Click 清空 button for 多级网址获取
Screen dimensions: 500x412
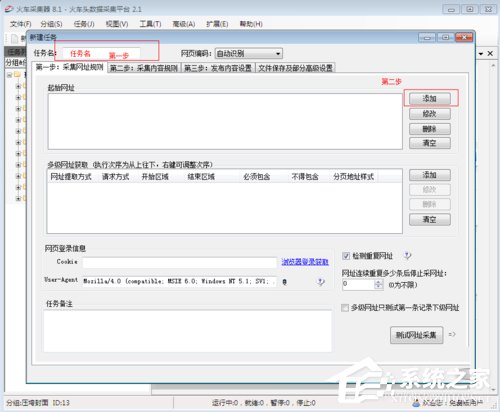coord(430,220)
